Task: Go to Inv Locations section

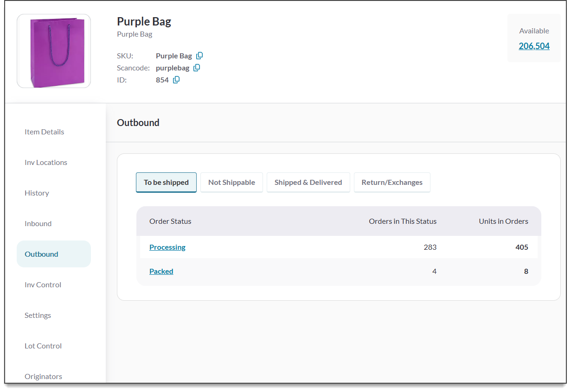Action: pyautogui.click(x=46, y=162)
